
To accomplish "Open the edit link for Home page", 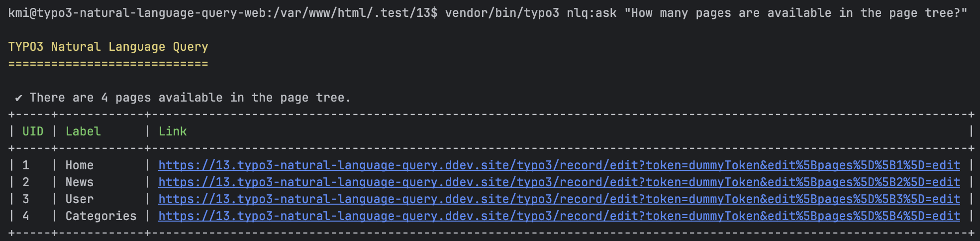I will (559, 165).
